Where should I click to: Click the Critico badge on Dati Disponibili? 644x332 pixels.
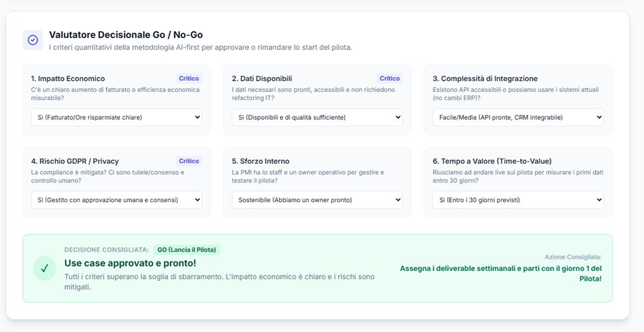coord(389,78)
